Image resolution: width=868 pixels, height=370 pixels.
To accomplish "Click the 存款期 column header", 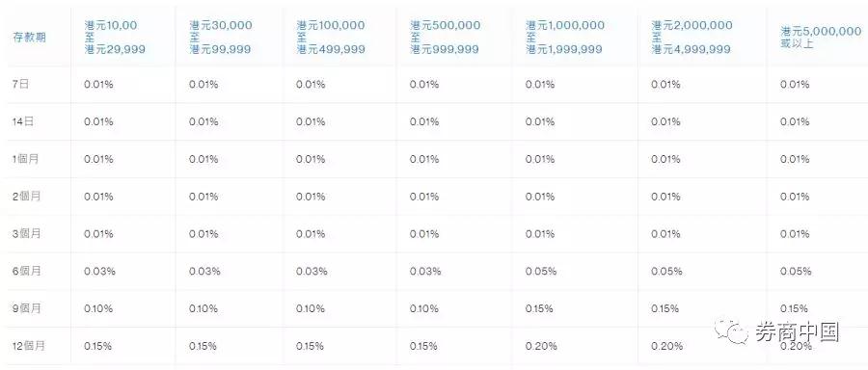I will [x=29, y=38].
